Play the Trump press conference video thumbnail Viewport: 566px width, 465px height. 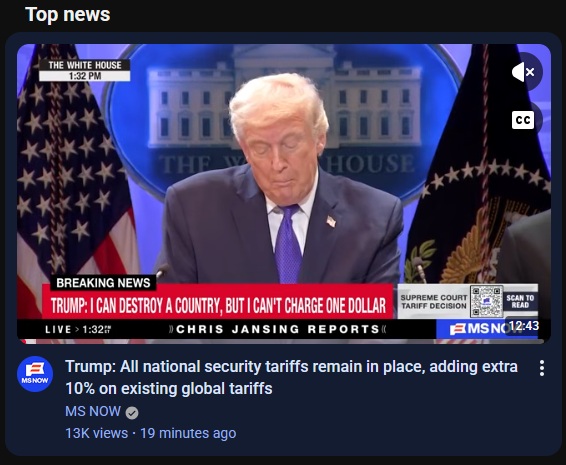point(284,194)
